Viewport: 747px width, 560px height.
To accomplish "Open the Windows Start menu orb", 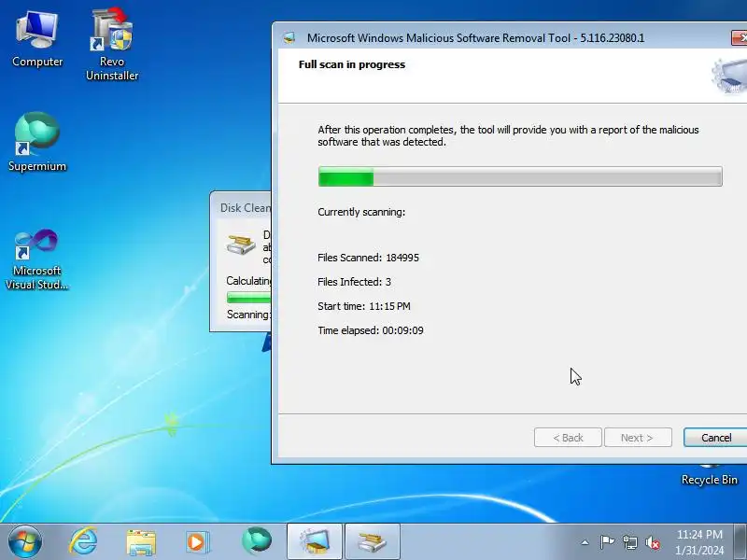I will 24,542.
